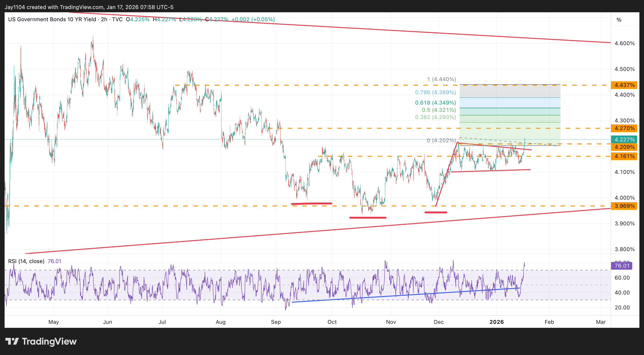Expand the TVC exchange source label

(118, 19)
